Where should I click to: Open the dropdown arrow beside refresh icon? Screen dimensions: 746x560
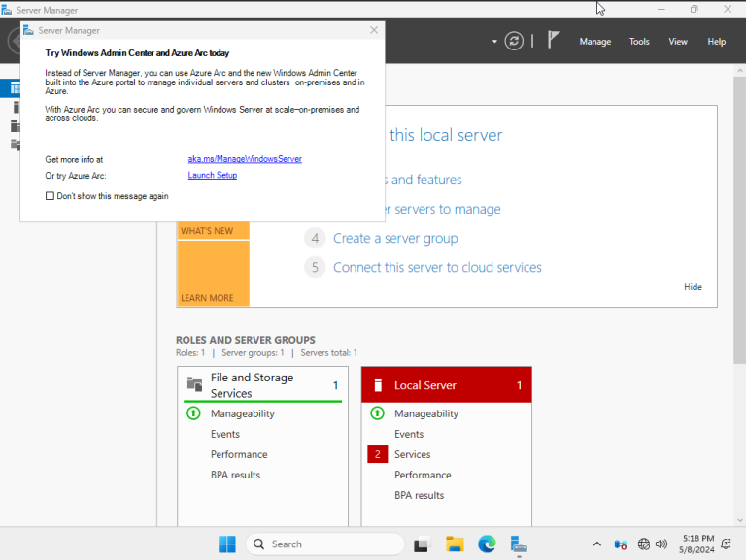494,42
